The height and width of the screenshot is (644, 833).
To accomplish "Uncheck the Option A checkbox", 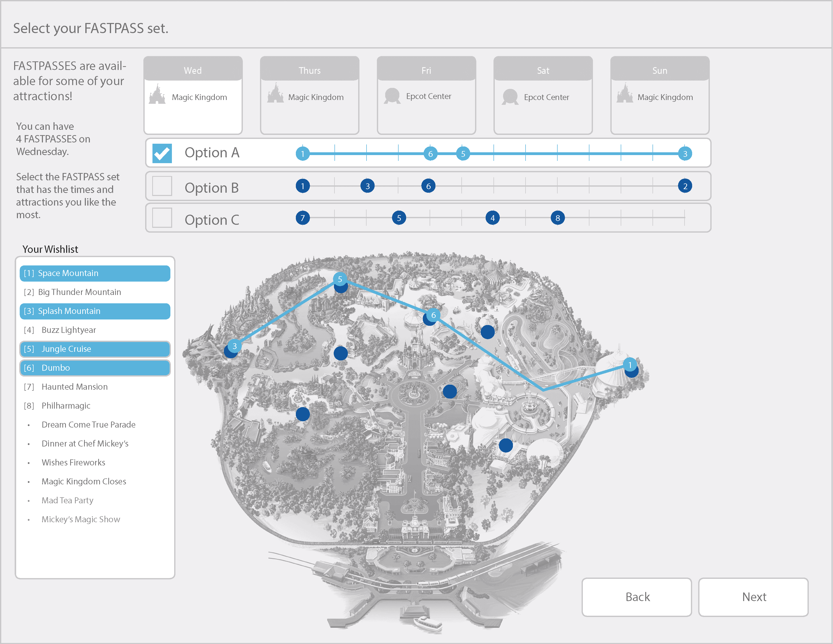I will (162, 153).
